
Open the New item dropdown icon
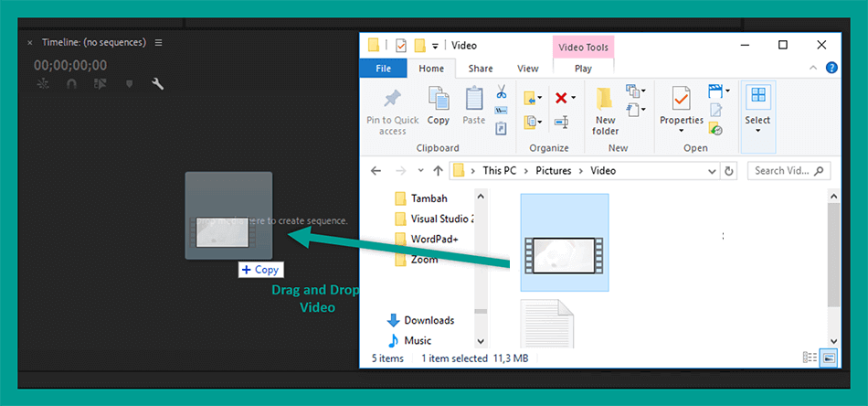click(x=636, y=91)
